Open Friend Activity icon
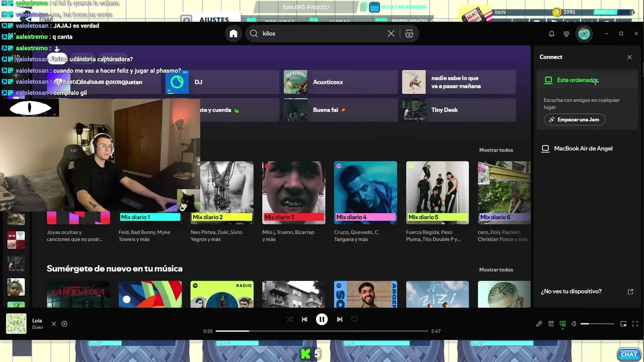Image resolution: width=644 pixels, height=362 pixels. [x=567, y=34]
